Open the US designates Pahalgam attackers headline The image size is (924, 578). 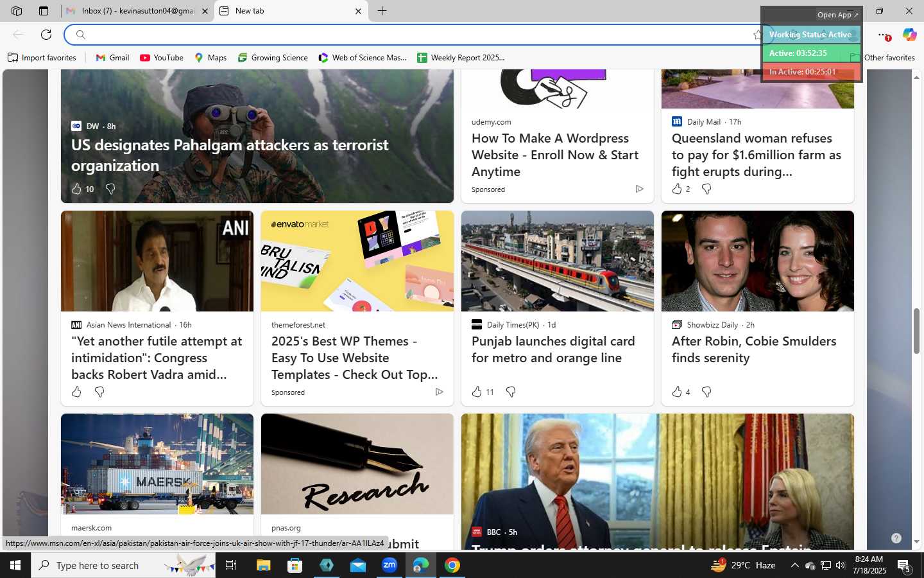(x=230, y=155)
